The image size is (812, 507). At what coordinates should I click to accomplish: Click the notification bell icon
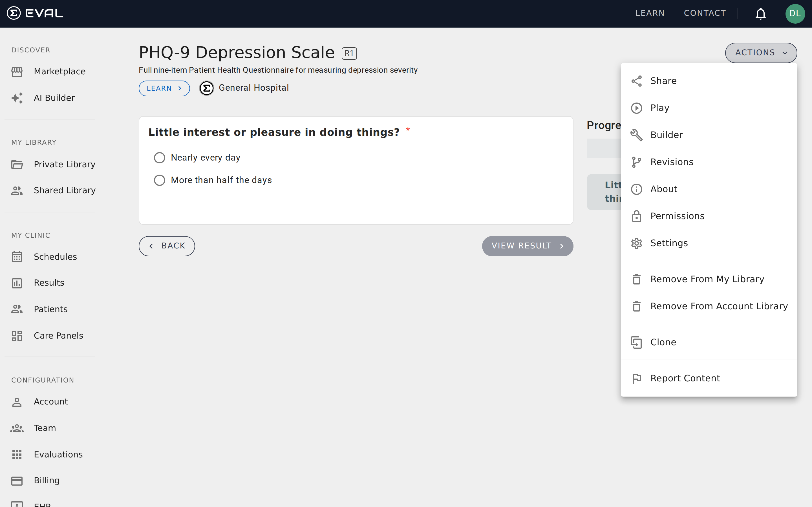click(760, 14)
